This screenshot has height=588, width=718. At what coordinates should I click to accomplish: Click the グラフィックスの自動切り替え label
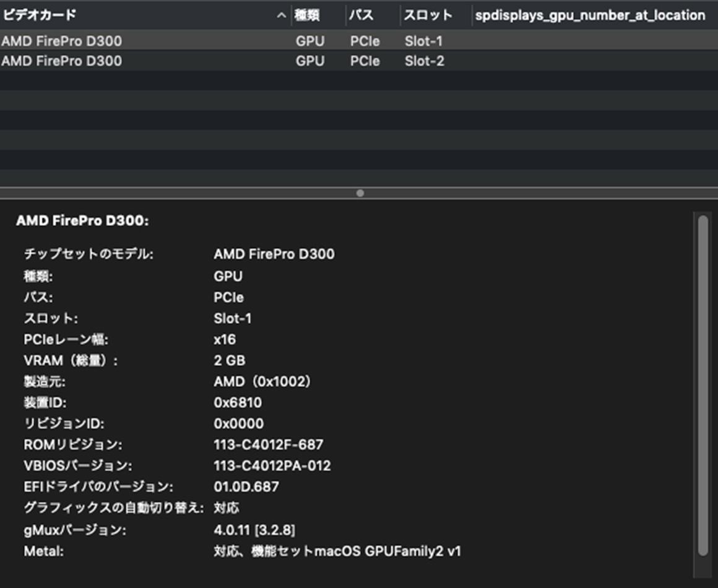pos(114,508)
